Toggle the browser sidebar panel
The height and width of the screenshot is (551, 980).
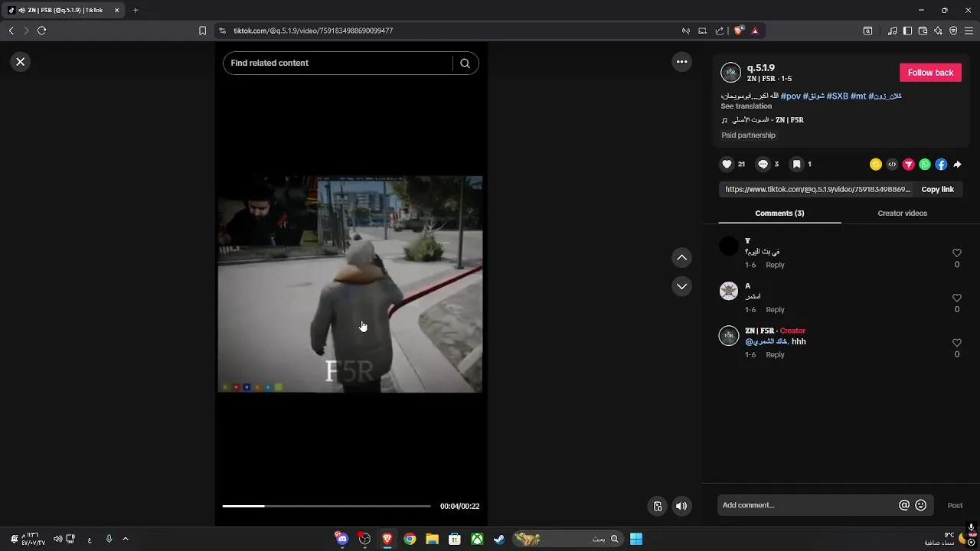(x=907, y=31)
